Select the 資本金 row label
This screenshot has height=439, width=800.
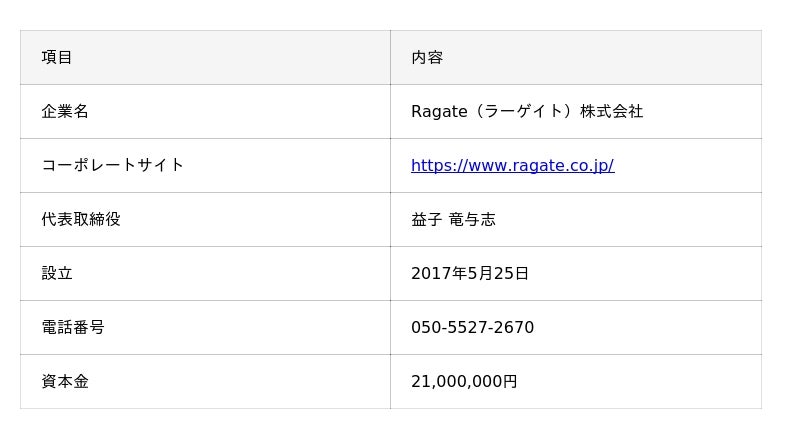65,382
